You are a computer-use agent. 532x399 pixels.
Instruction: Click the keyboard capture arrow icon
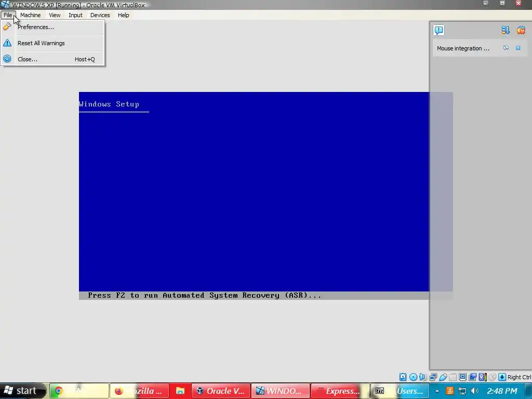tap(502, 377)
